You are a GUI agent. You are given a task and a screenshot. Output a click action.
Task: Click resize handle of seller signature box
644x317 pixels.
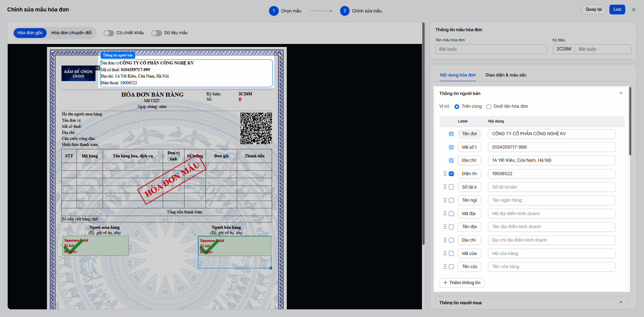tap(271, 268)
